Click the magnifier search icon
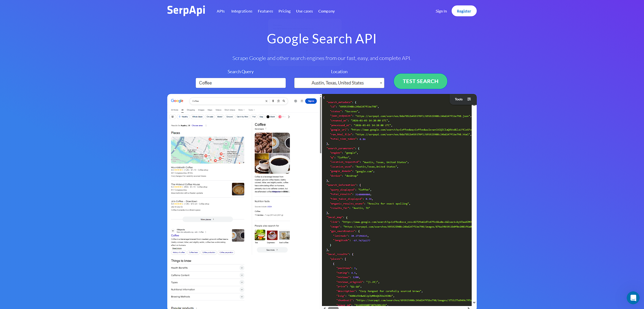This screenshot has height=309, width=644. pos(284,101)
